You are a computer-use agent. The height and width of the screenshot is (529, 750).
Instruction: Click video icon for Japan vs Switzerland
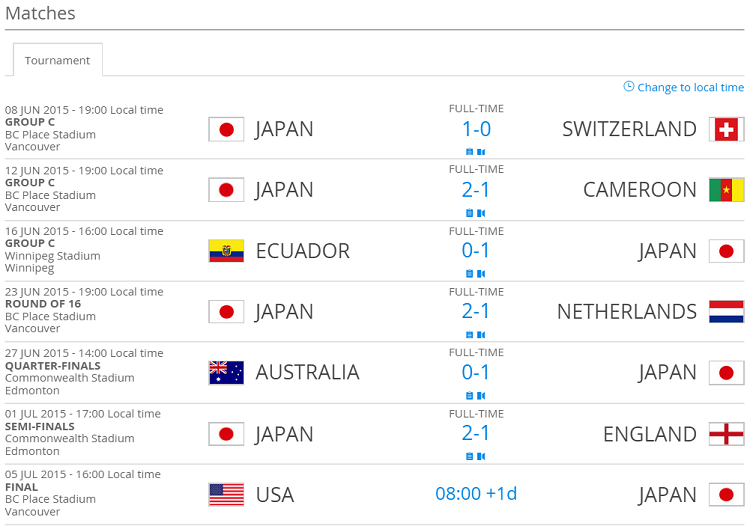(481, 152)
